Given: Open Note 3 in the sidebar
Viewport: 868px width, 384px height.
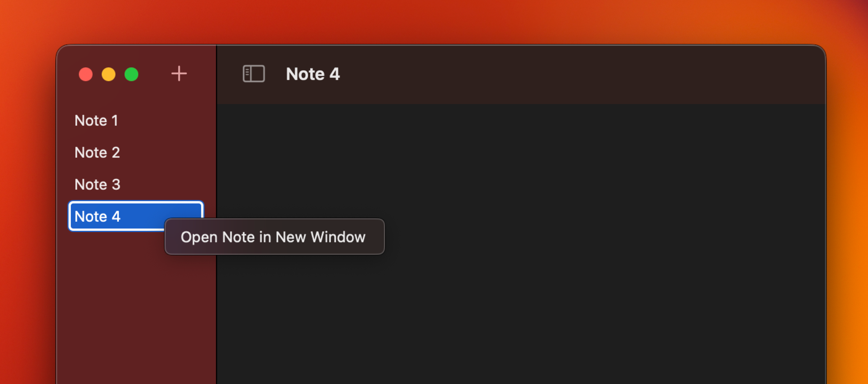Looking at the screenshot, I should [x=97, y=184].
